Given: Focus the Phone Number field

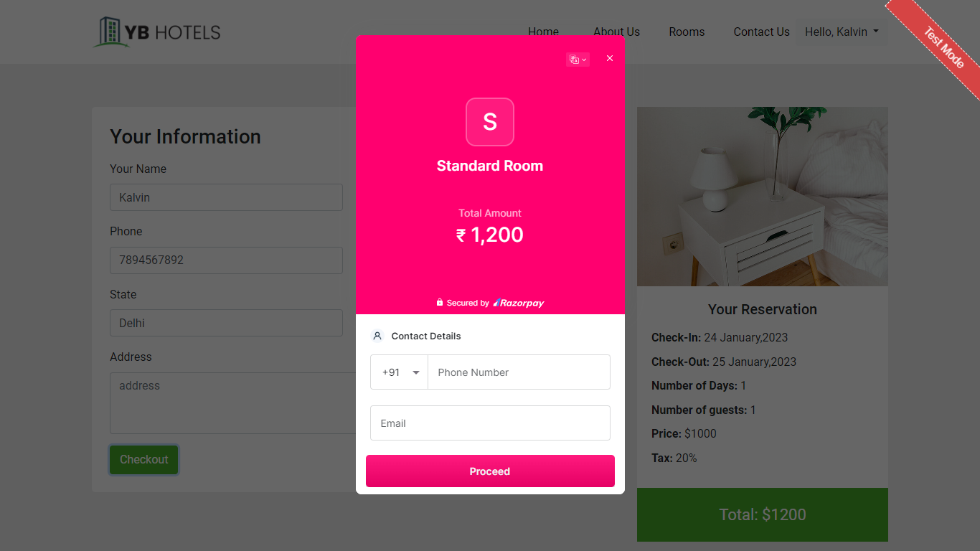Looking at the screenshot, I should 519,372.
